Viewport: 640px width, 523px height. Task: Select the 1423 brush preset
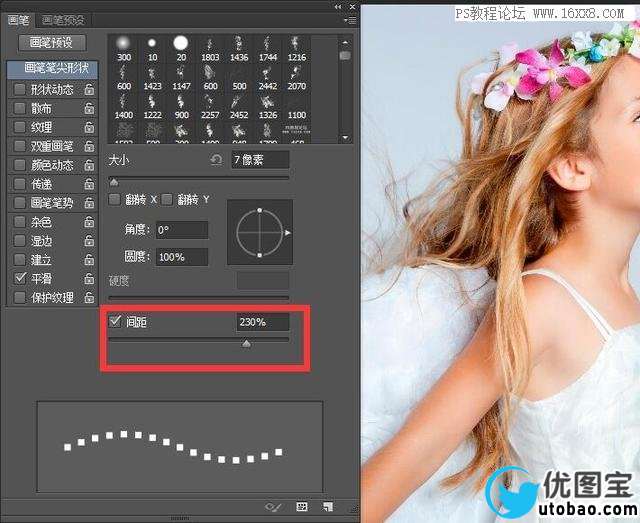(x=152, y=78)
